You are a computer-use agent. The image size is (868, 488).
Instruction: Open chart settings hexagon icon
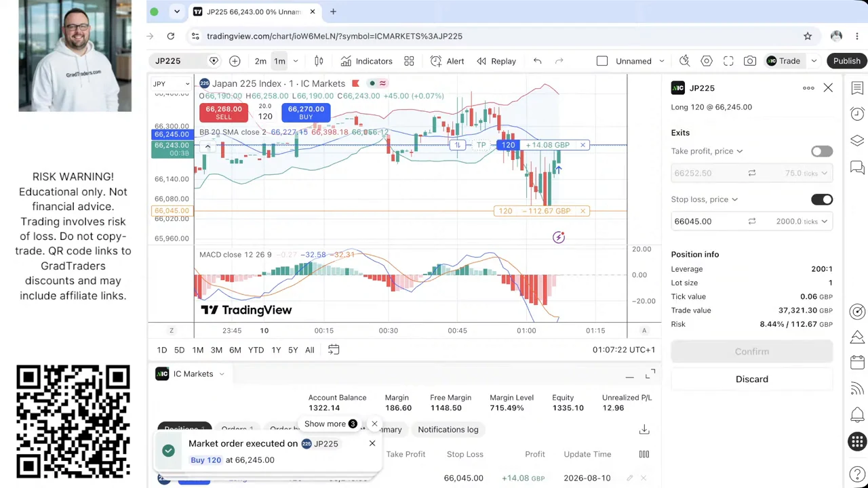point(707,61)
